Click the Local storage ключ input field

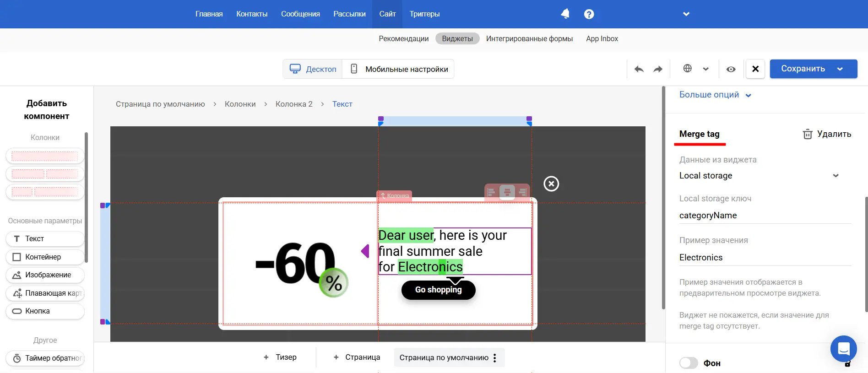point(765,216)
